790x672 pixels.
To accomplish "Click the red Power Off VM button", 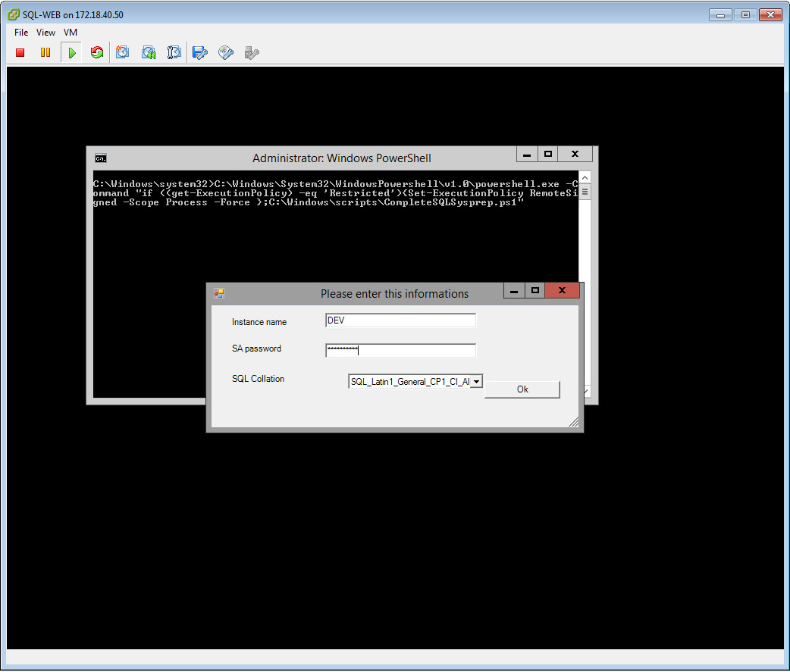I will point(20,52).
